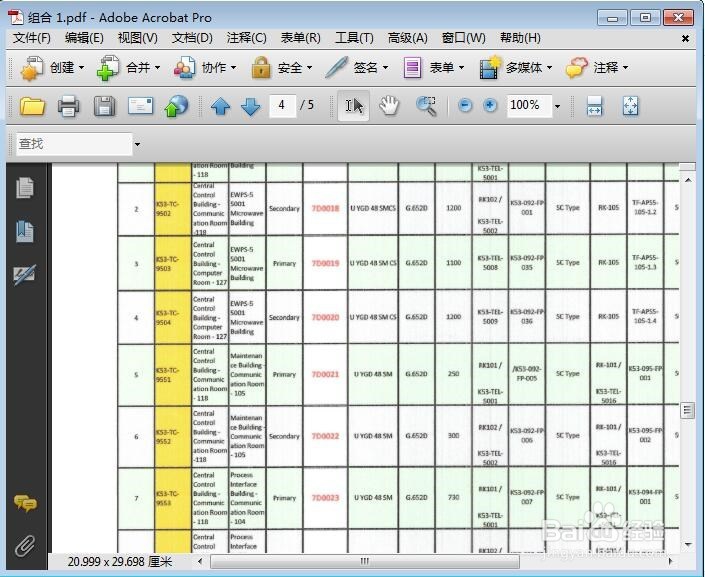Open the Comment (注释) bubble tool

(x=592, y=68)
